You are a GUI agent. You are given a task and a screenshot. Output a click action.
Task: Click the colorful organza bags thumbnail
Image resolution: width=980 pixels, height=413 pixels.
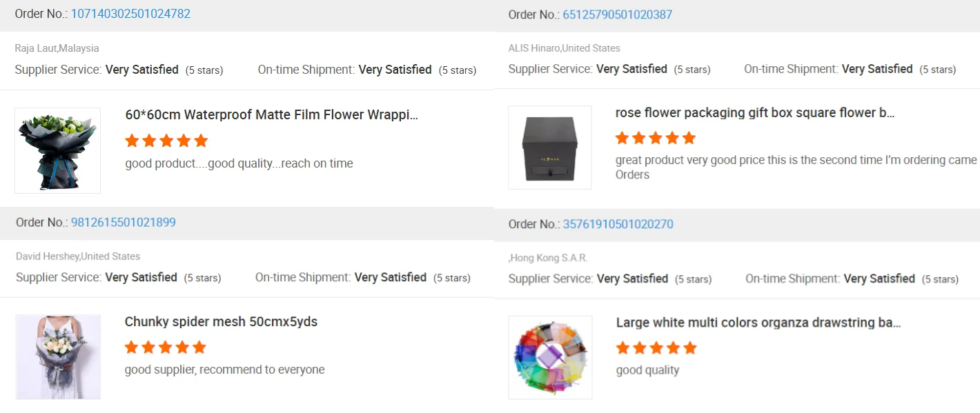click(x=550, y=357)
